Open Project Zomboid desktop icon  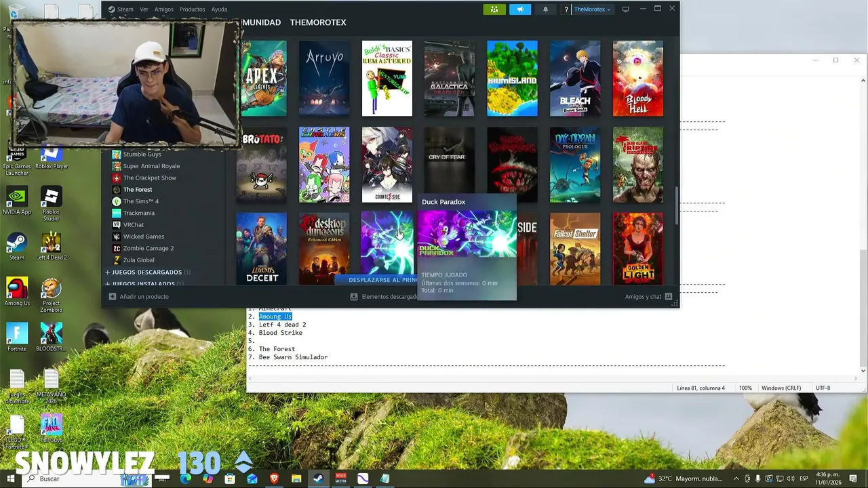point(52,296)
